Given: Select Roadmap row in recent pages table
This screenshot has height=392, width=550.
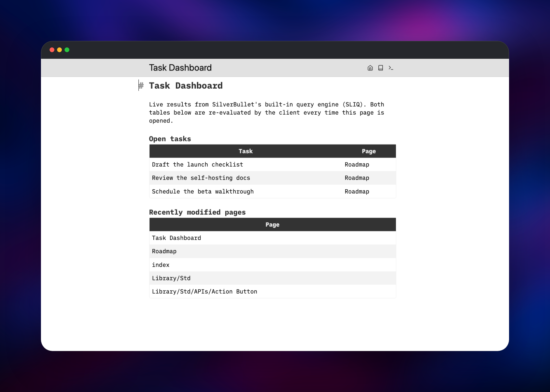Looking at the screenshot, I should [272, 251].
